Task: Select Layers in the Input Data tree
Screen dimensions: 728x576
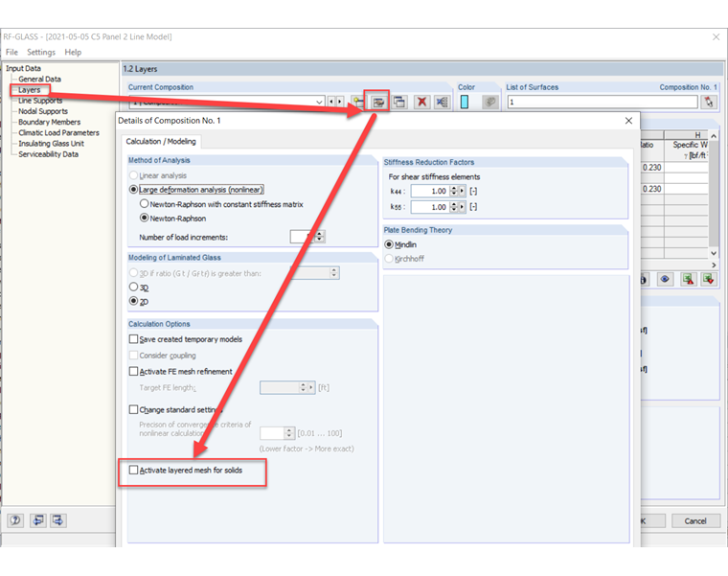Action: tap(30, 90)
